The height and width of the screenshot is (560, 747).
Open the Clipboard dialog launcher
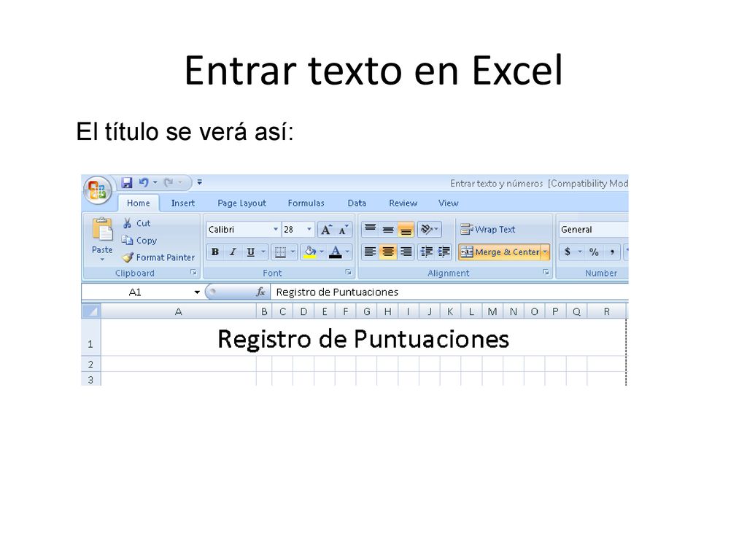[x=193, y=273]
